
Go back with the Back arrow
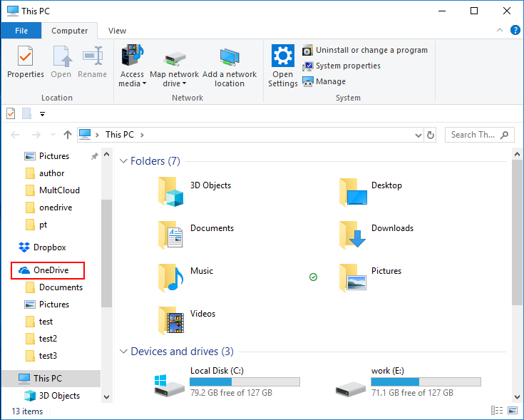(15, 135)
